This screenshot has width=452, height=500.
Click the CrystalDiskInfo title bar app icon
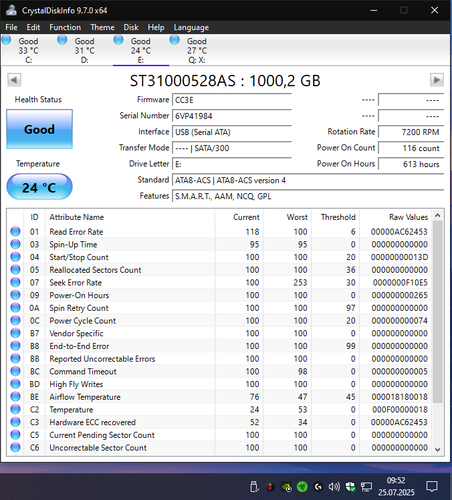[x=11, y=10]
